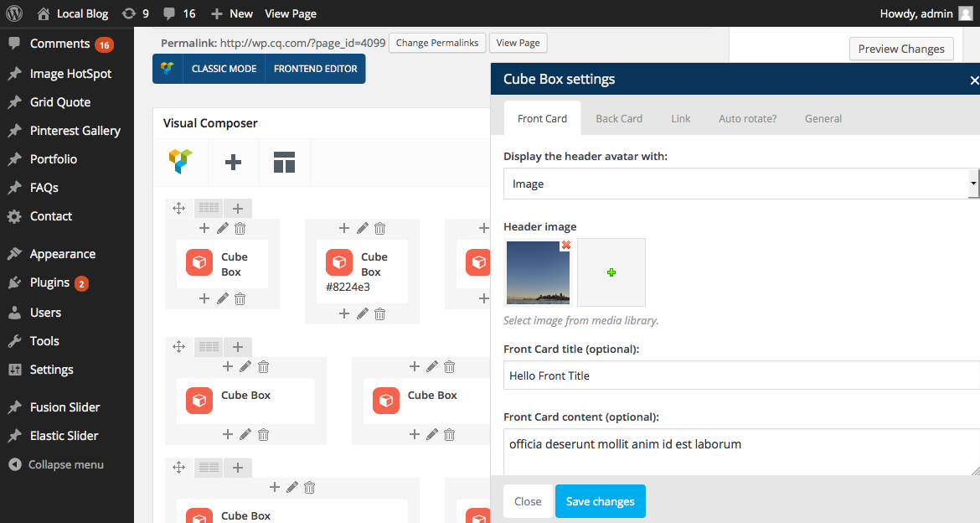The image size is (980, 523).
Task: Click the Preview Changes button
Action: [901, 49]
